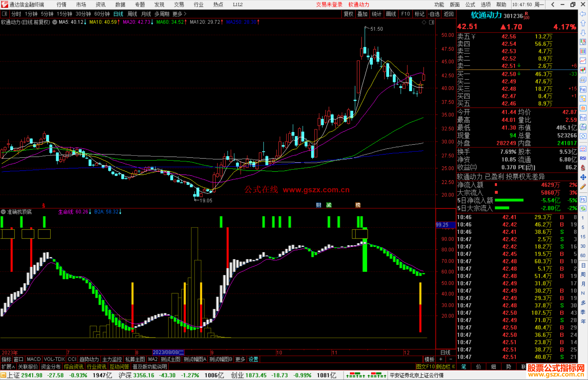Toggle the circle button beside stock name and MA5
The height and width of the screenshot is (380, 588).
(55, 22)
